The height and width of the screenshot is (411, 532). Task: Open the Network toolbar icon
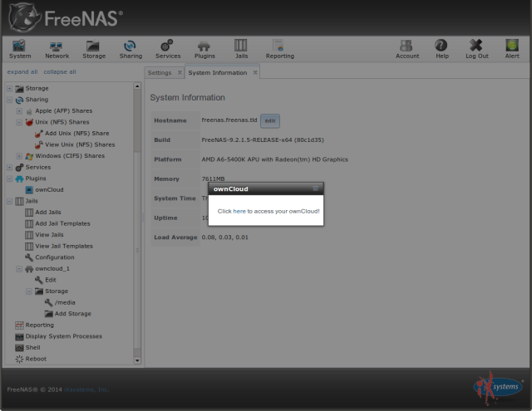tap(57, 46)
